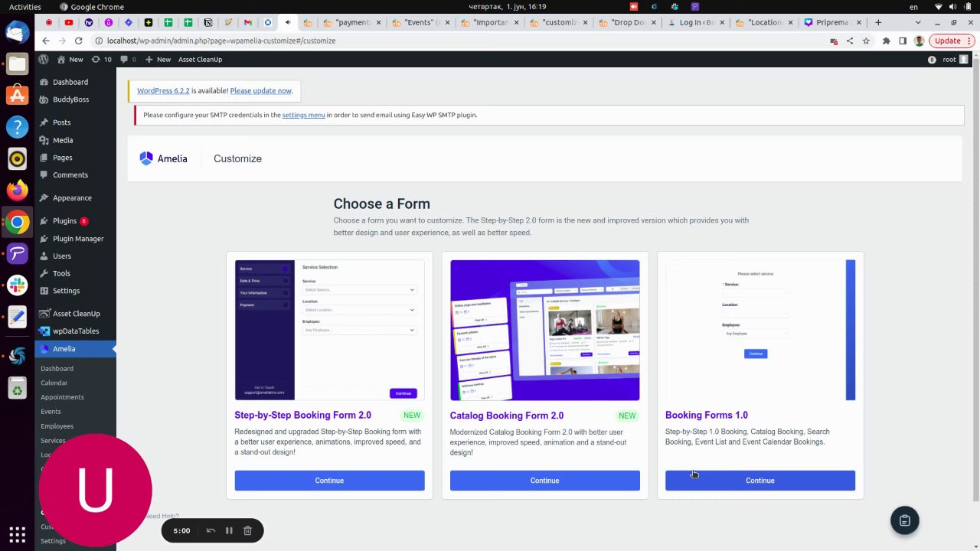The width and height of the screenshot is (980, 551).
Task: Click the Catalog Booking form preview image
Action: [x=544, y=330]
